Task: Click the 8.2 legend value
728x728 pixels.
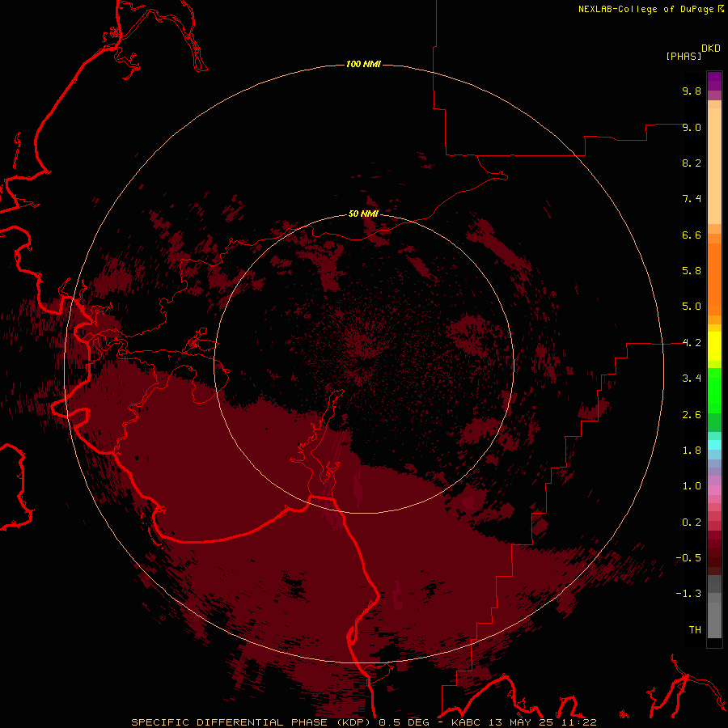Action: click(692, 163)
